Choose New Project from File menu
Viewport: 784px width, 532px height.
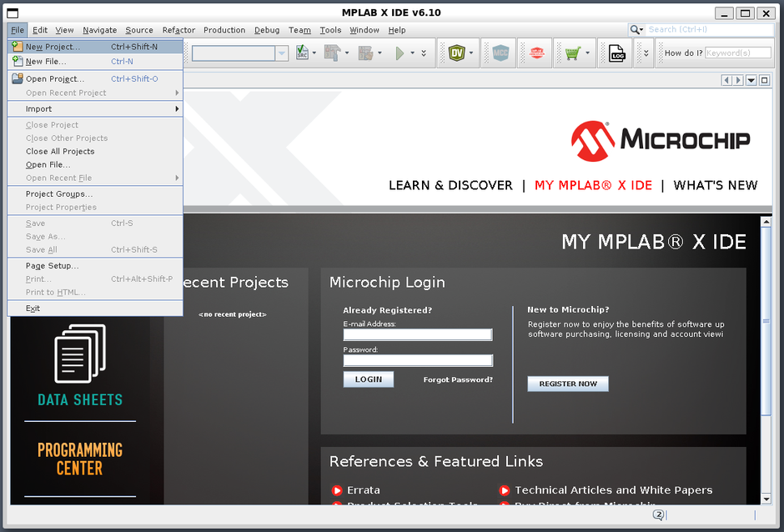click(53, 47)
